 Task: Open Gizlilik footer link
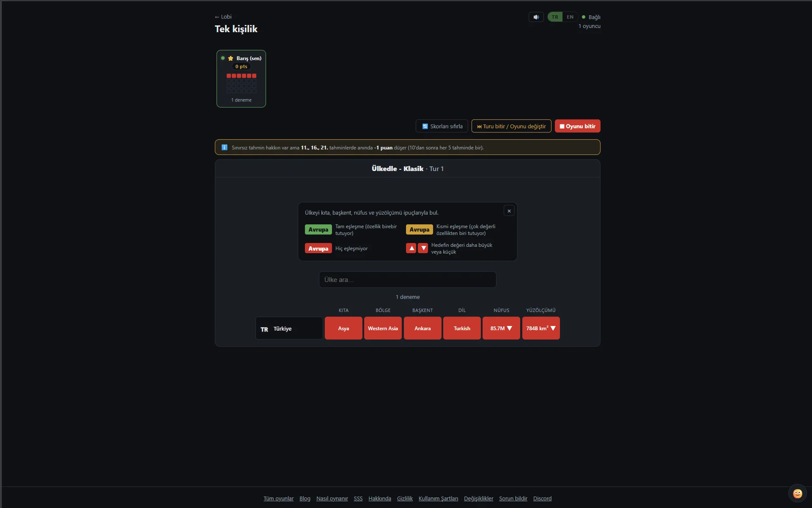tap(405, 499)
